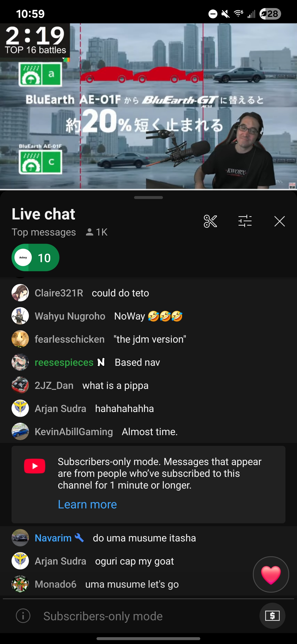Close the Live chat panel

point(279,221)
